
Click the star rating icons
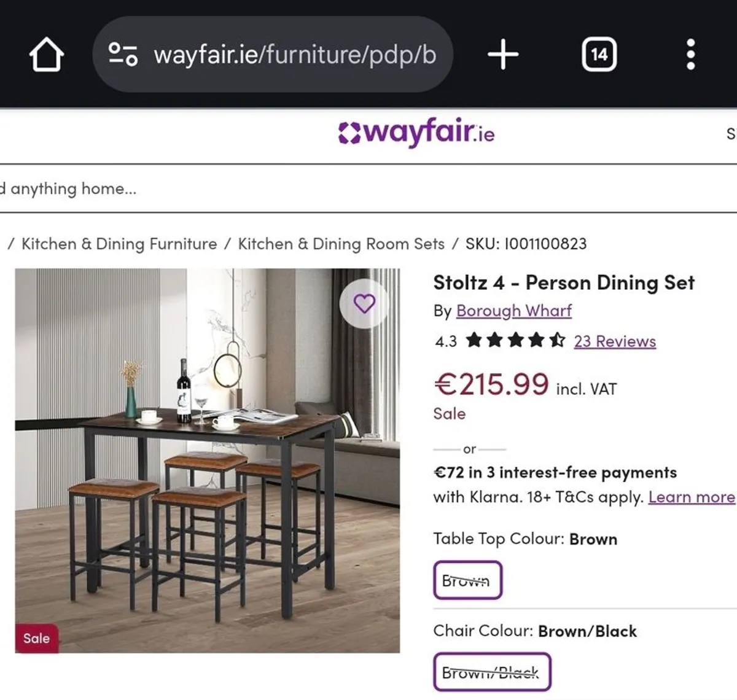(515, 340)
